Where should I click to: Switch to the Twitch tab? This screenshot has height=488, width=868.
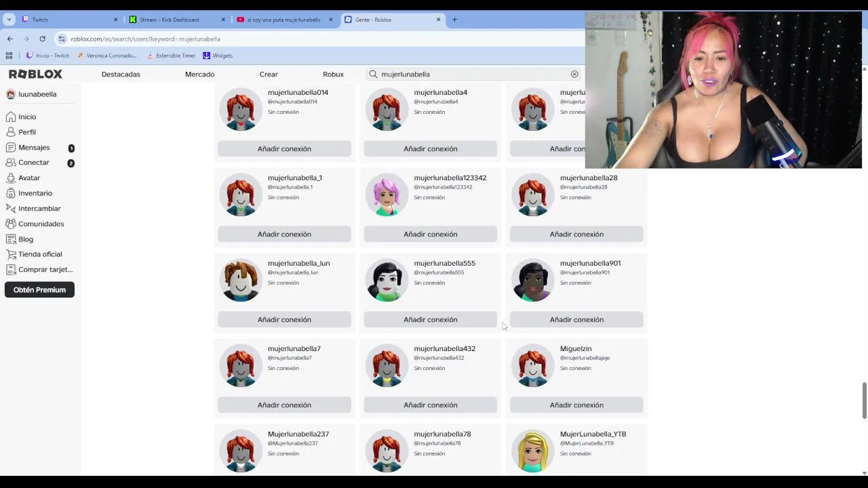coord(70,20)
